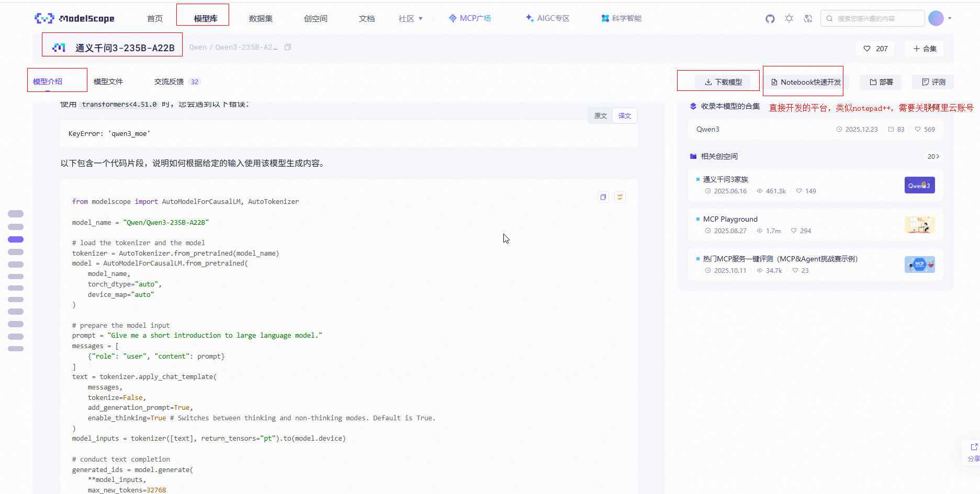Open the 模型库 tab
The width and height of the screenshot is (980, 494).
coord(206,19)
